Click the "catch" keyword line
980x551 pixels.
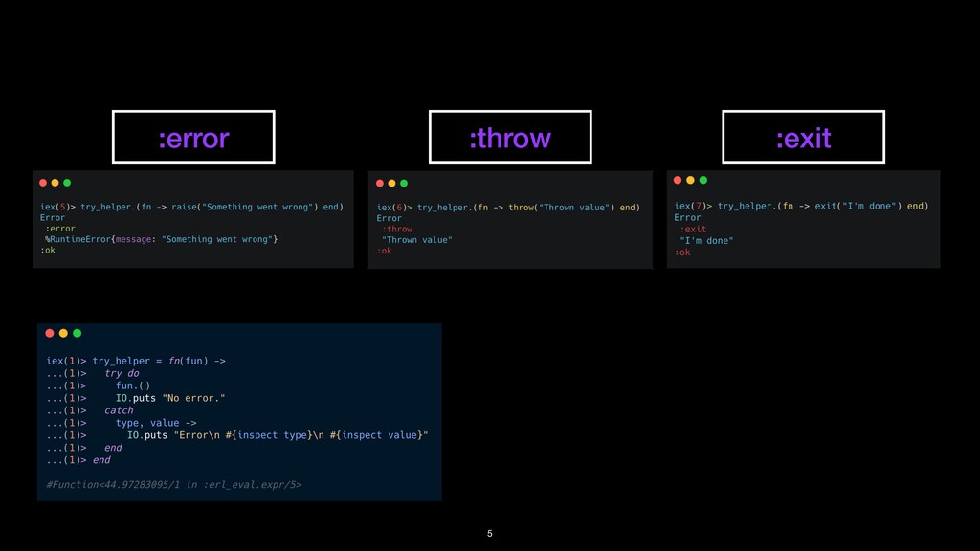tap(90, 410)
